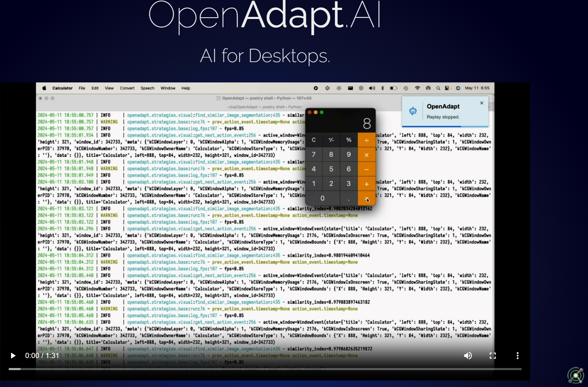Enter fullscreen video mode

pos(493,356)
